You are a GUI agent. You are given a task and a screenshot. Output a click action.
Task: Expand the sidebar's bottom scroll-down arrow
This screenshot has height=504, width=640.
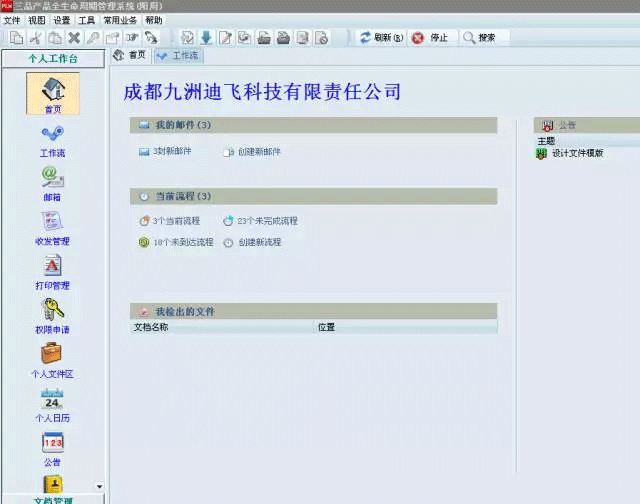point(98,486)
